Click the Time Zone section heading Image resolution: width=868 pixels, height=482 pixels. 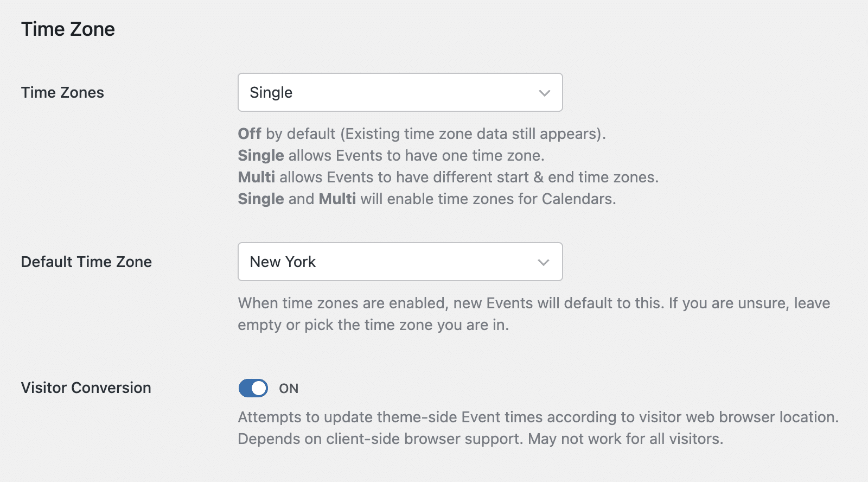click(68, 29)
